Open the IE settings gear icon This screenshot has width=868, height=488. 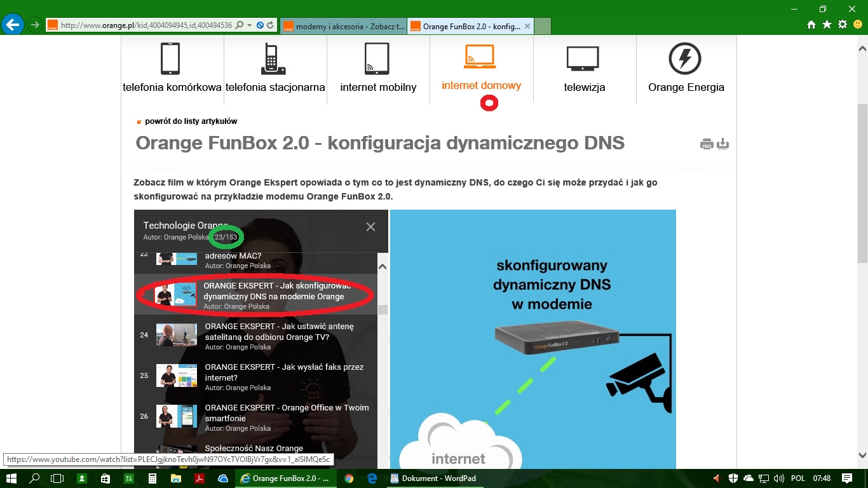click(x=843, y=25)
